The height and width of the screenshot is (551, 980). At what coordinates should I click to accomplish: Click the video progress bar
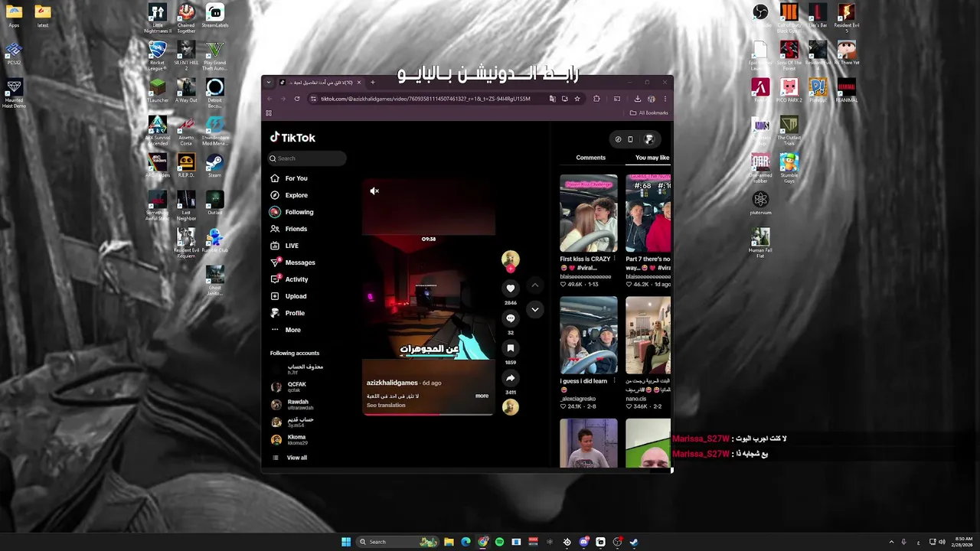(429, 414)
